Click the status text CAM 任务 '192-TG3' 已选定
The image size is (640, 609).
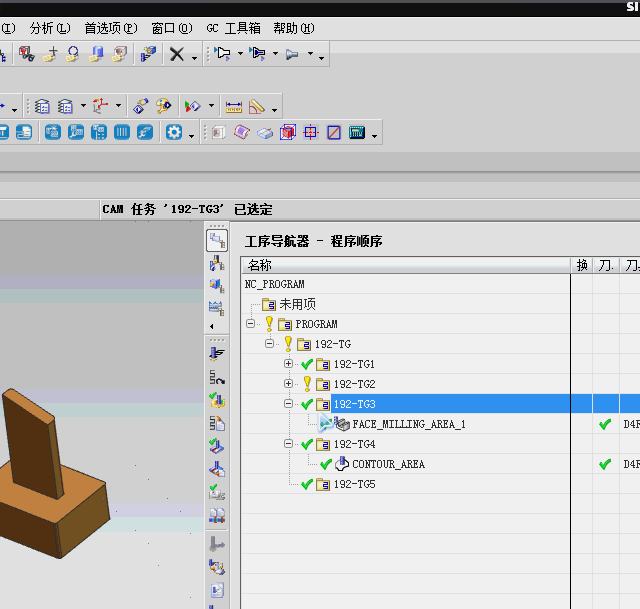pyautogui.click(x=187, y=209)
